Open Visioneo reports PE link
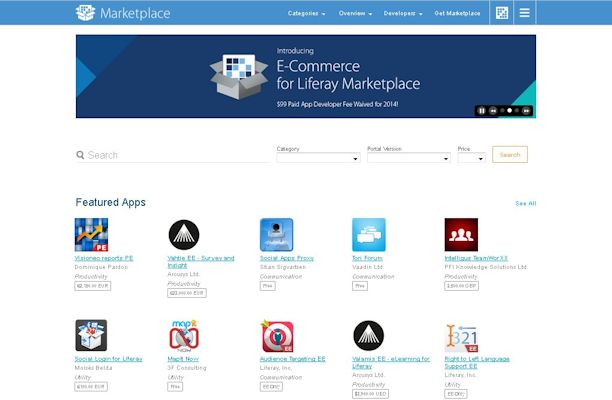This screenshot has height=400, width=612. [x=104, y=258]
